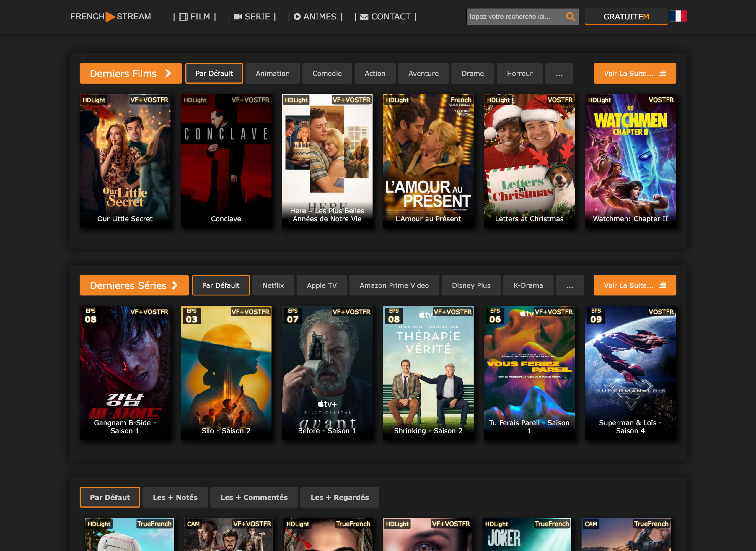Click the Derniers Films chevron heading
The width and height of the screenshot is (756, 551).
pyautogui.click(x=131, y=73)
